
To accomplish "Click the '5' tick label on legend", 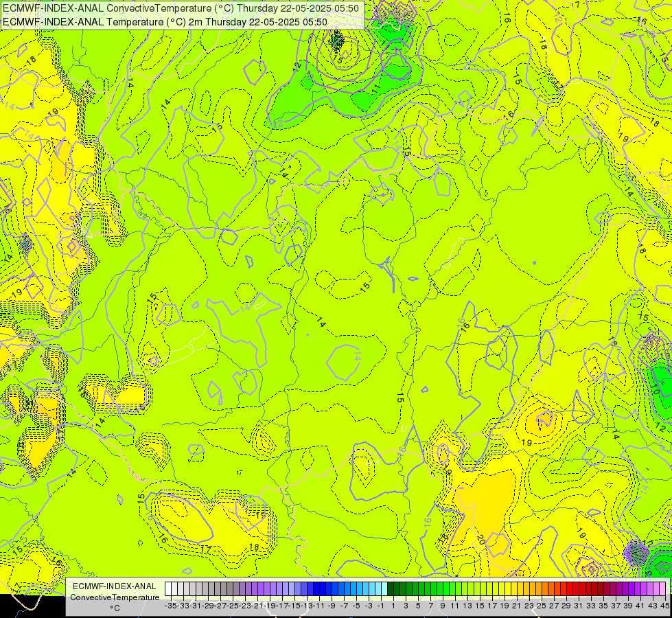I will point(418,606).
